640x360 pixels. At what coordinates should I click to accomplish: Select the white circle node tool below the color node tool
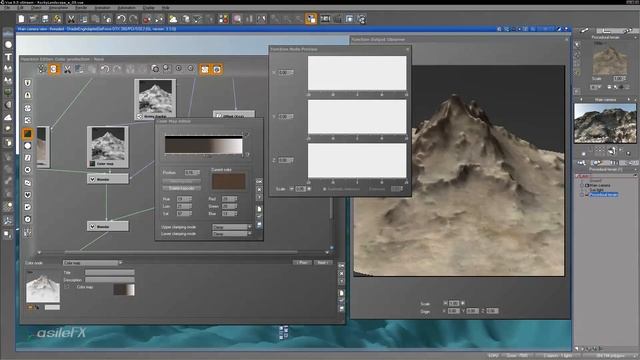[27, 146]
